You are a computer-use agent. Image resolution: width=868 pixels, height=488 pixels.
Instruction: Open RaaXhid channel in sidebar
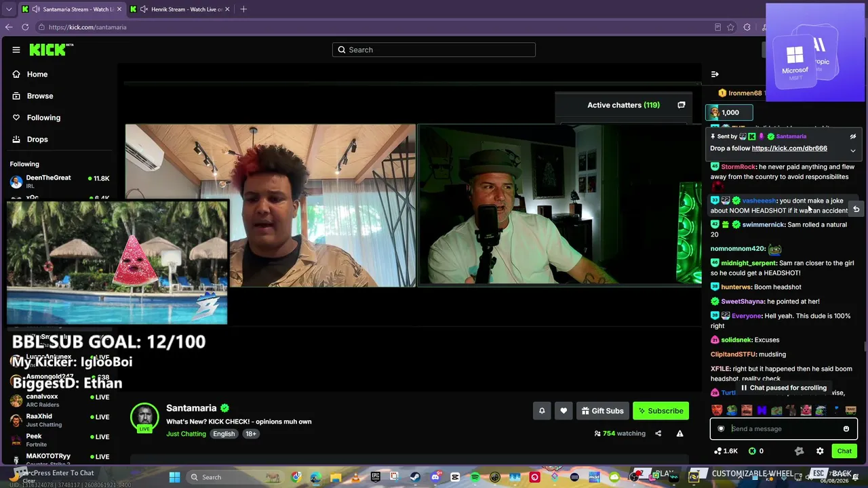(60, 420)
